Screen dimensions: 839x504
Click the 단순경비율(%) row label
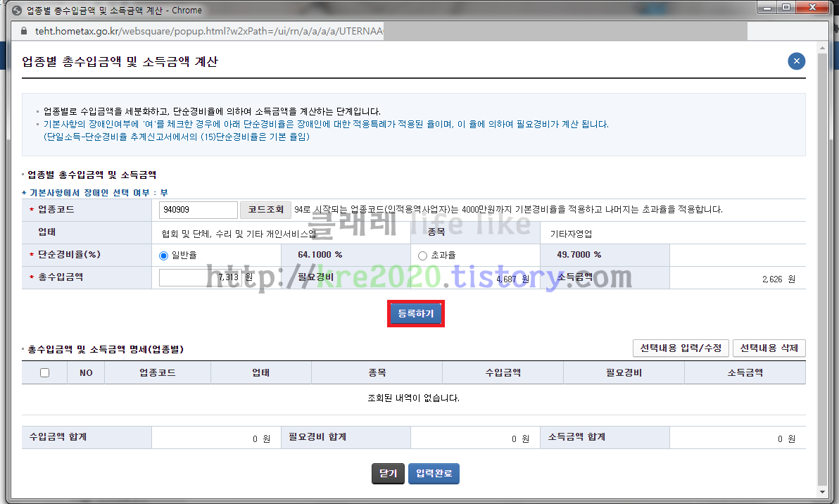point(69,255)
